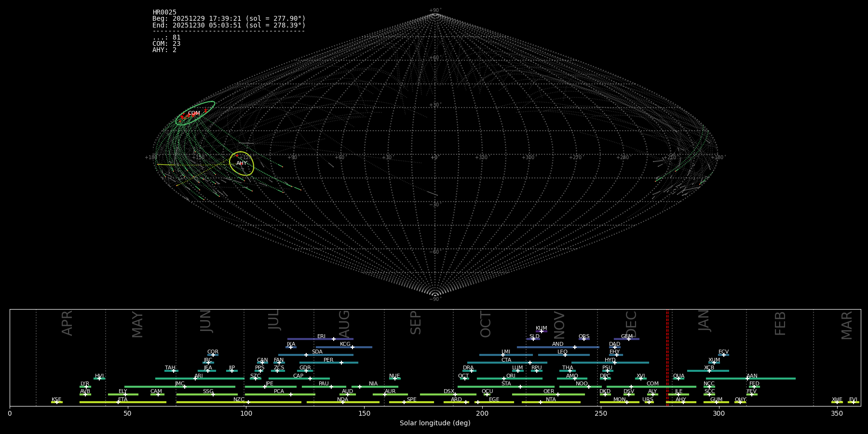Pick the QUA shower label on the timeline
868x434 pixels.
(x=678, y=376)
